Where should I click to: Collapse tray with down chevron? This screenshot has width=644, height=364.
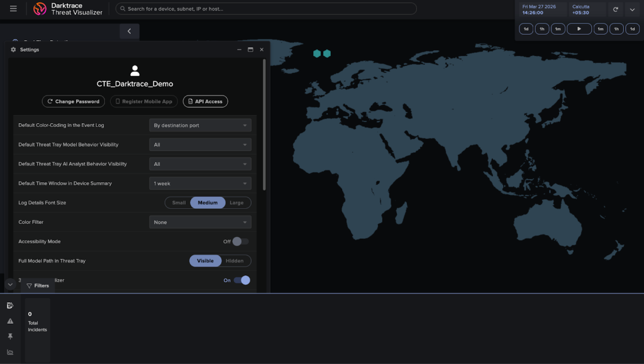10,284
